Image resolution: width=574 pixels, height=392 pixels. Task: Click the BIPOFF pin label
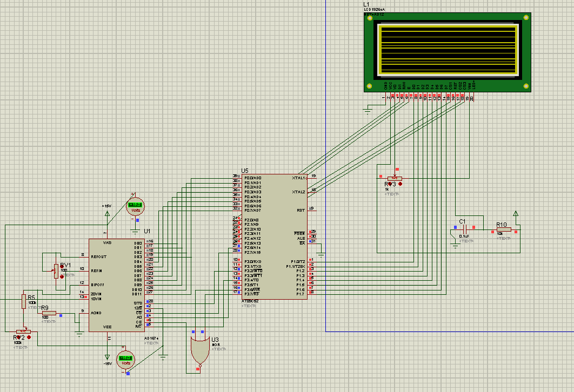(98, 285)
